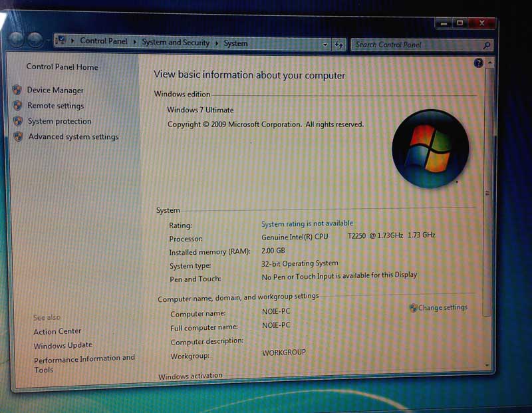532x413 pixels.
Task: Click the Change settings shield icon
Action: point(413,308)
